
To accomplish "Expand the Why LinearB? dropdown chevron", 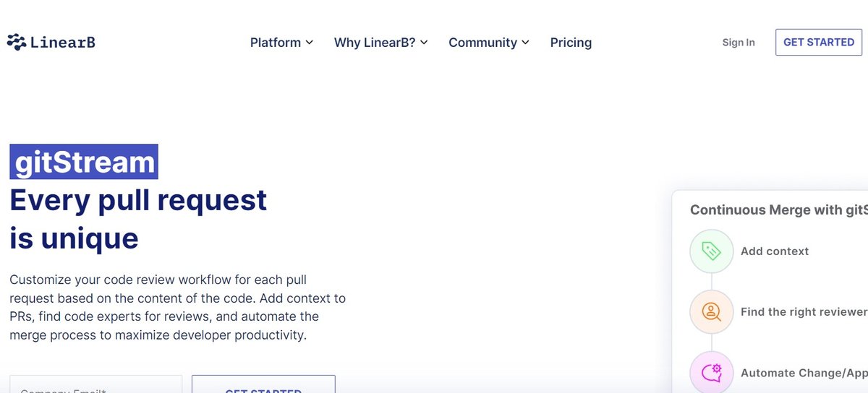I will pos(424,43).
